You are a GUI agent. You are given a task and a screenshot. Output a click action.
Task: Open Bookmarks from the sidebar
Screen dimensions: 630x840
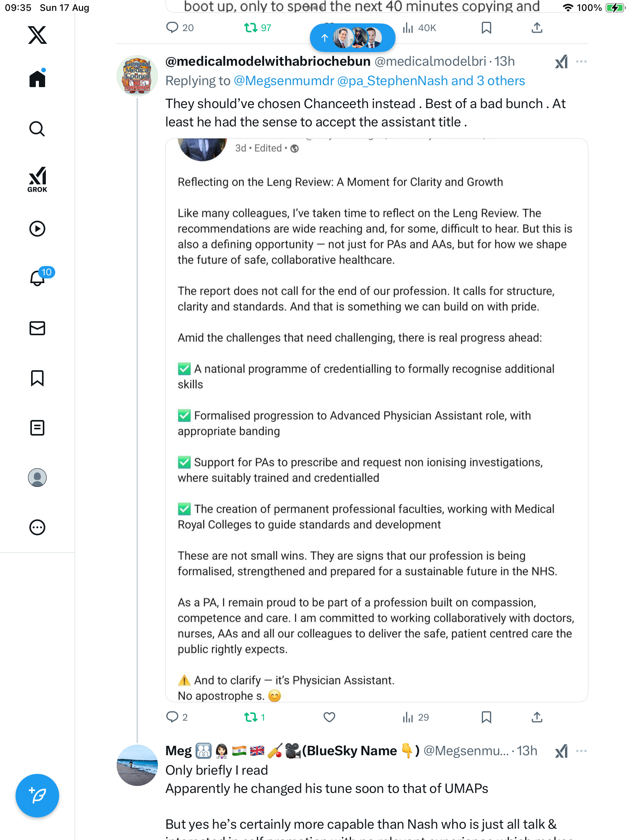pyautogui.click(x=37, y=378)
